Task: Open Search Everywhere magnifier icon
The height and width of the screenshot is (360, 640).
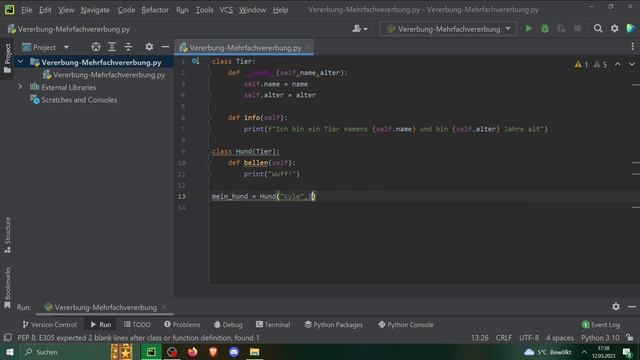Action: coord(598,29)
